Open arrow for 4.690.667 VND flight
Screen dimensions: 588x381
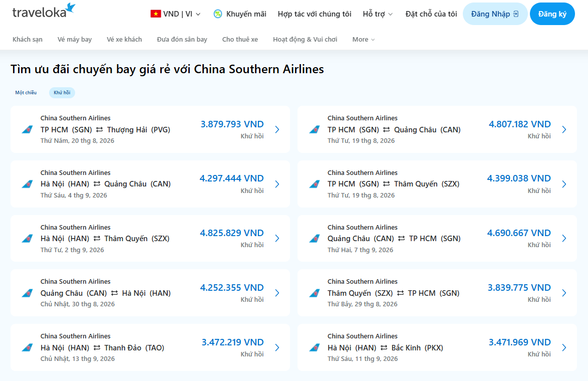click(564, 238)
